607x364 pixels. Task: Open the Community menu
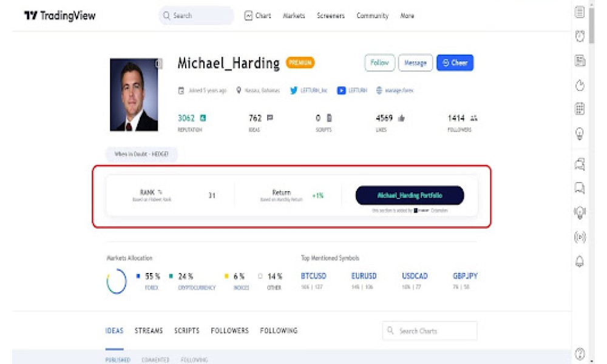pyautogui.click(x=373, y=16)
